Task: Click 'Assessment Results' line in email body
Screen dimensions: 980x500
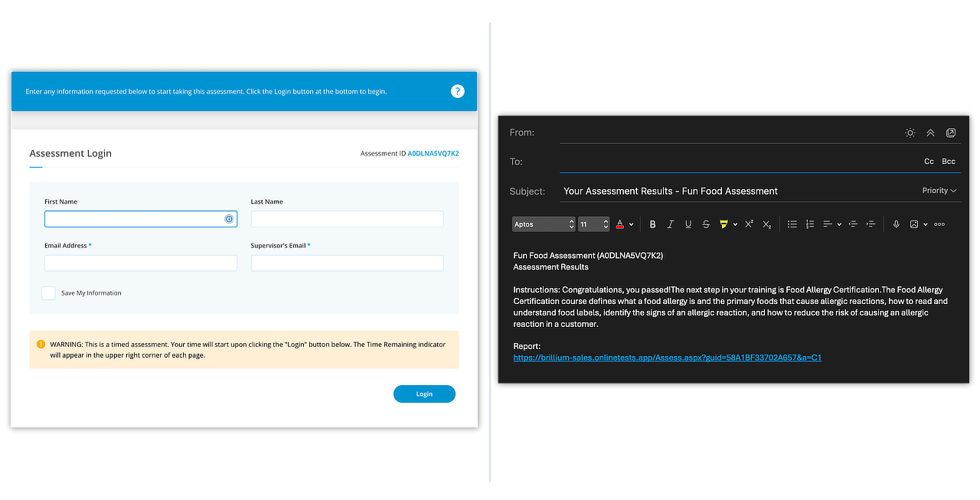Action: [550, 267]
